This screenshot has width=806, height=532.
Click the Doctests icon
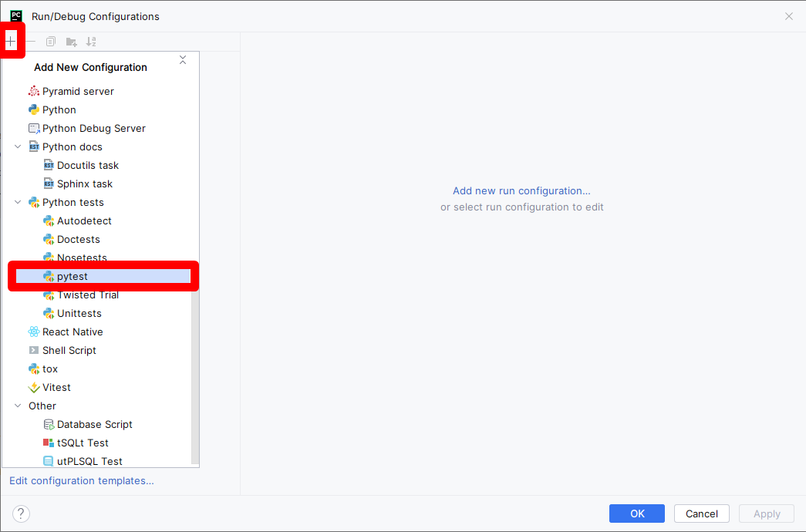point(49,239)
